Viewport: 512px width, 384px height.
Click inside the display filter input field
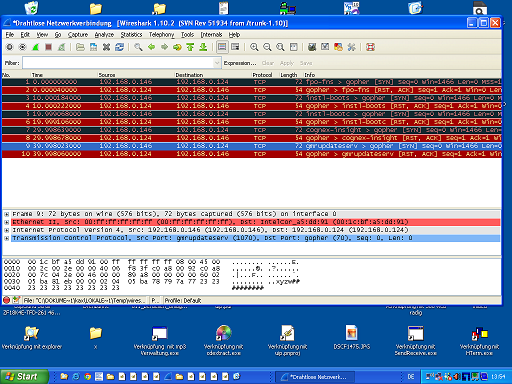point(118,63)
